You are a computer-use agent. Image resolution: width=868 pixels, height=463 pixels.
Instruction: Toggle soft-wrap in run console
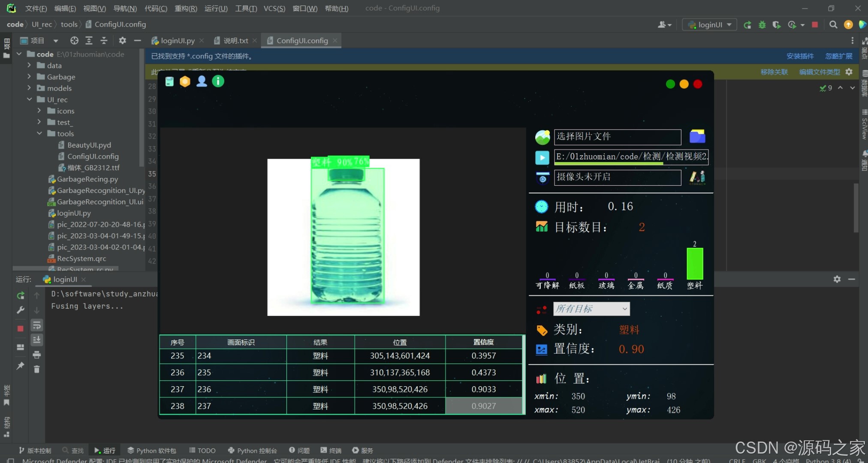[x=37, y=325]
